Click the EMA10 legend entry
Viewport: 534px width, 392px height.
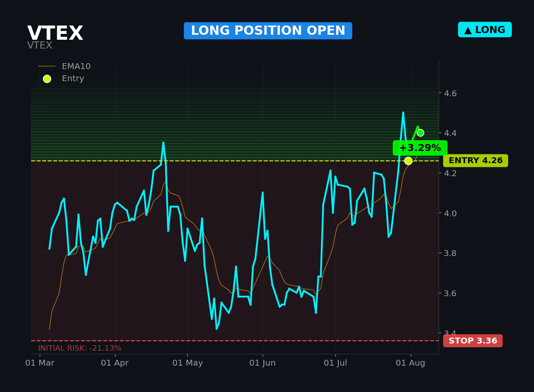tap(64, 67)
